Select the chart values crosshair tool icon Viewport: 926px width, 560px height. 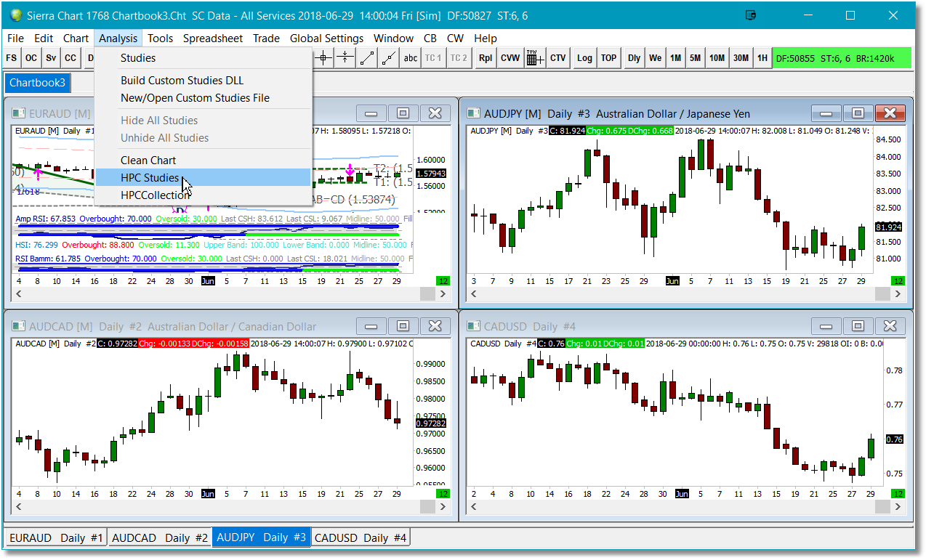(x=324, y=58)
